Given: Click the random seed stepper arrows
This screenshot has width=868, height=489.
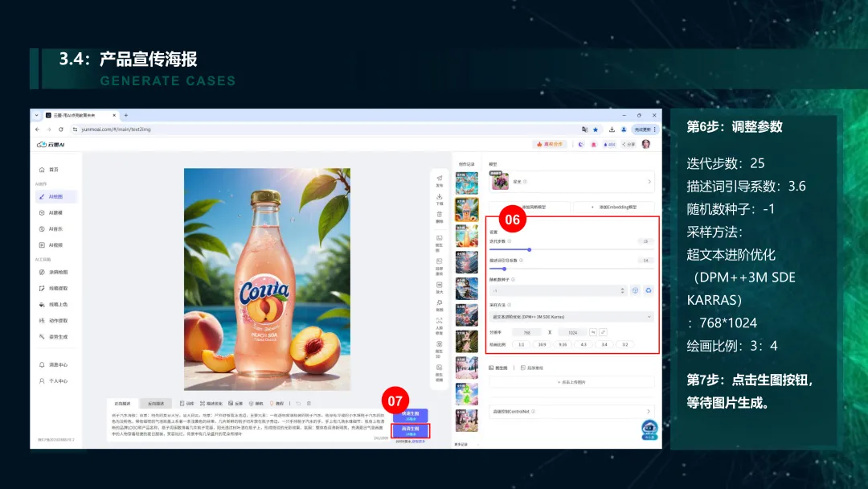Looking at the screenshot, I should pyautogui.click(x=622, y=290).
